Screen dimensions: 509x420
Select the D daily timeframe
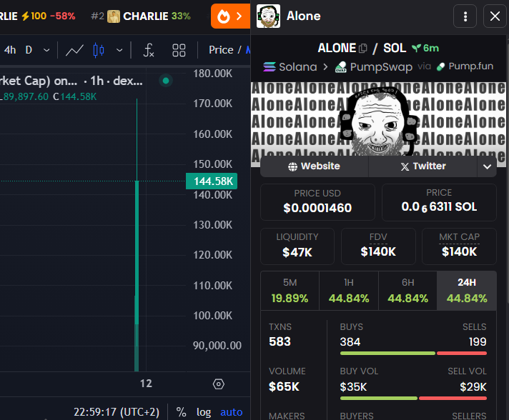(29, 50)
